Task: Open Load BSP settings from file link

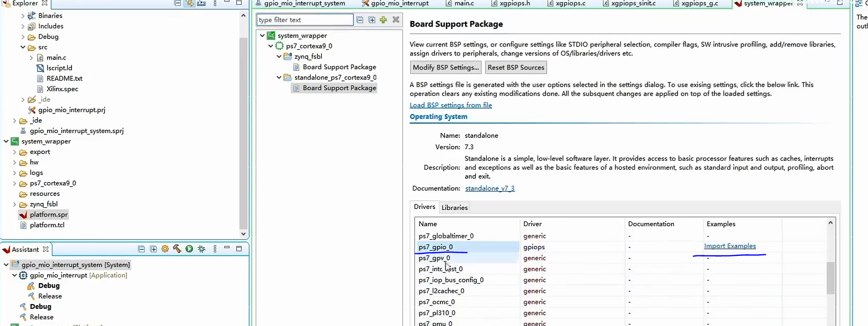Action: pyautogui.click(x=451, y=105)
